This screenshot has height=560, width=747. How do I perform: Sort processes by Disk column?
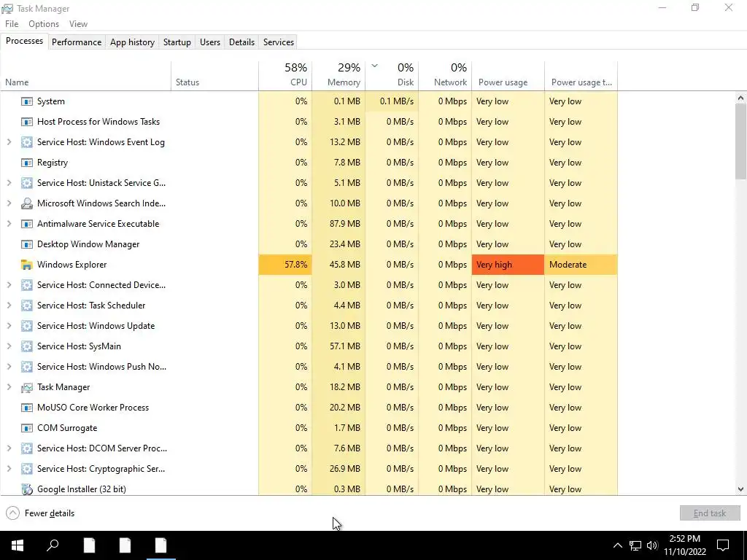392,75
